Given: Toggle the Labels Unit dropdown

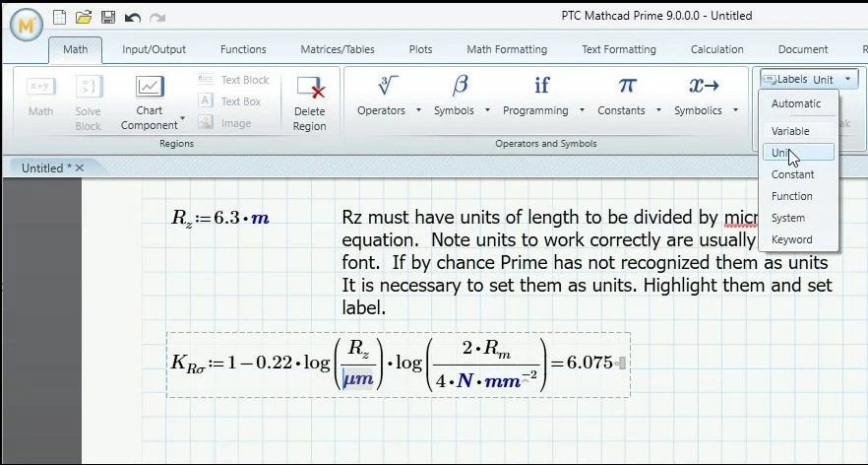Looking at the screenshot, I should tap(809, 79).
